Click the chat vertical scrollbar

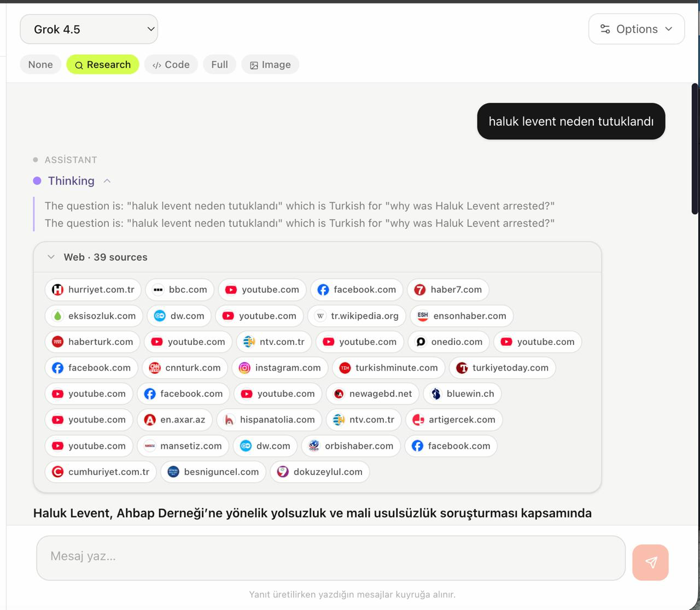click(695, 149)
